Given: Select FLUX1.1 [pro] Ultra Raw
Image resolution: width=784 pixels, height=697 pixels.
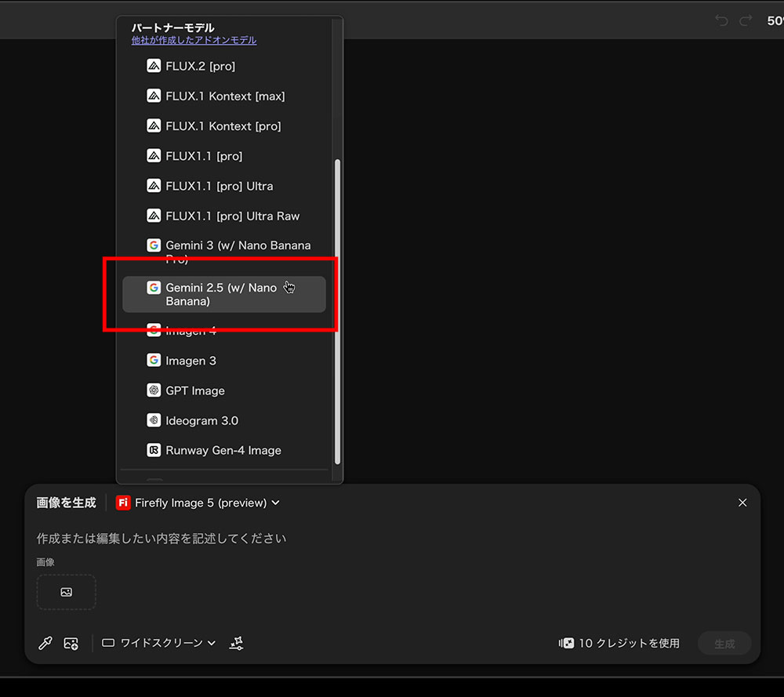Looking at the screenshot, I should click(224, 216).
